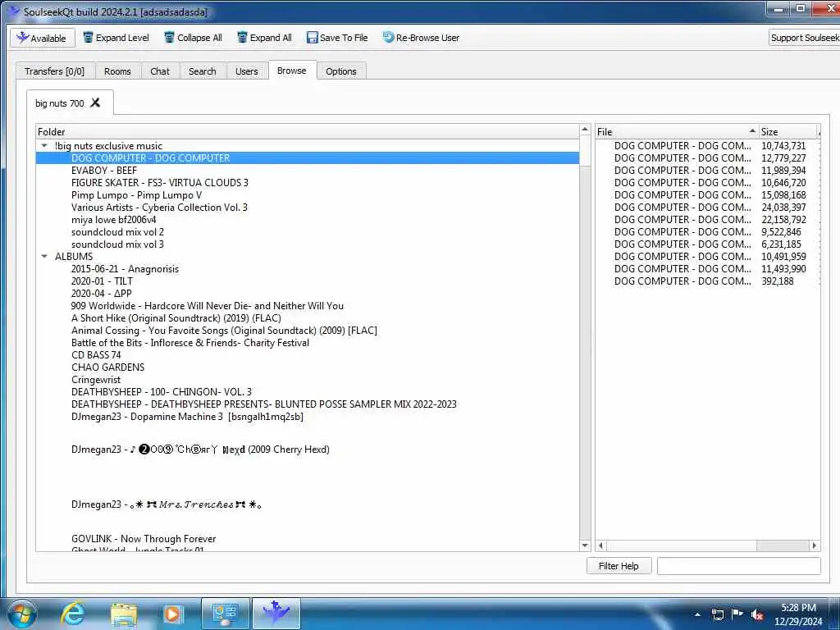The height and width of the screenshot is (630, 840).
Task: Select Animal Cossing - You Favoite Songs folder
Action: tap(224, 331)
